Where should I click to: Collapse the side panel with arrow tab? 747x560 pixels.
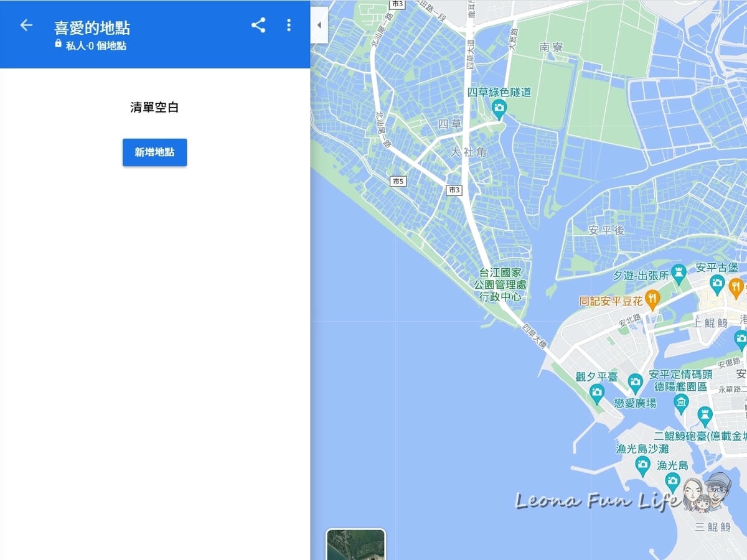(x=319, y=26)
